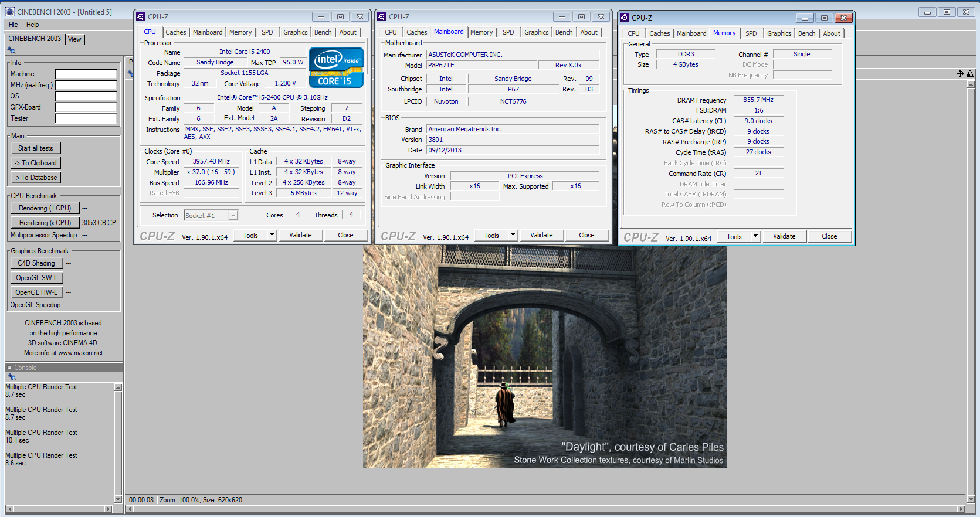
Task: Click the rendered Daylight scene image
Action: point(545,356)
